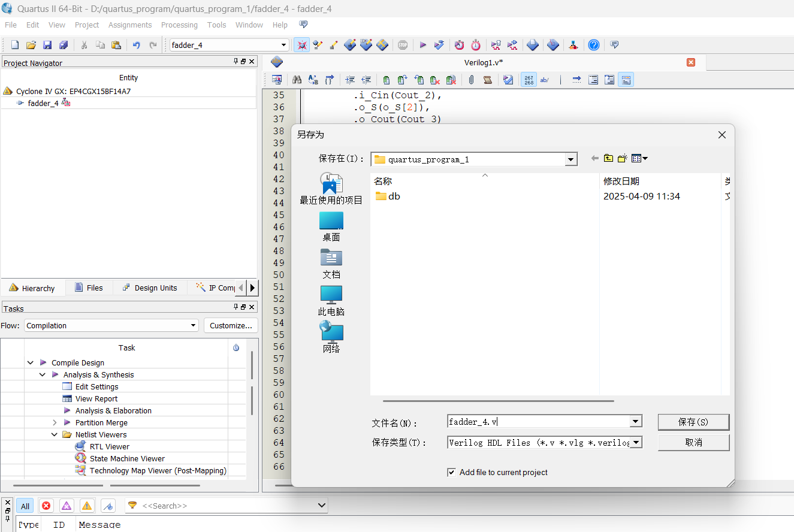This screenshot has width=794, height=532.
Task: Switch to the Hierarchy tab
Action: (32, 288)
